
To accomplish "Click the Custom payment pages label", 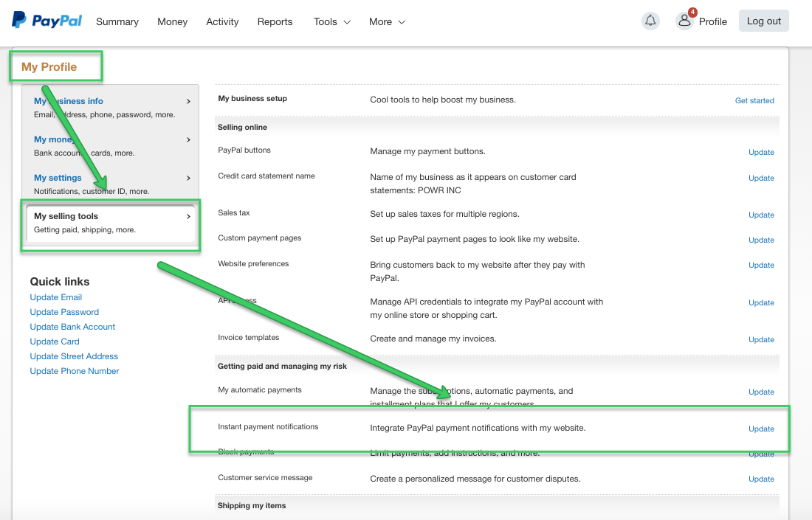I will pyautogui.click(x=259, y=238).
